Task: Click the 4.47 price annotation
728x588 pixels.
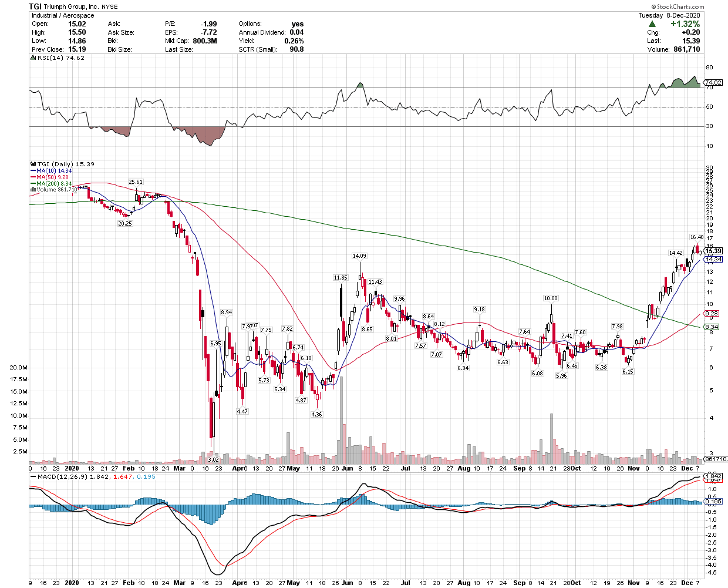Action: pos(242,412)
